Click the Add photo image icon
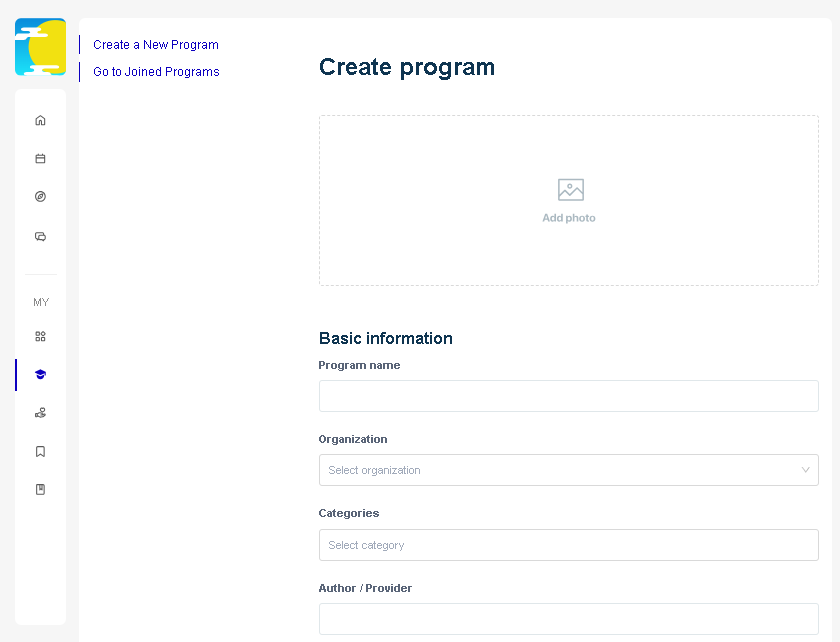 coord(571,190)
